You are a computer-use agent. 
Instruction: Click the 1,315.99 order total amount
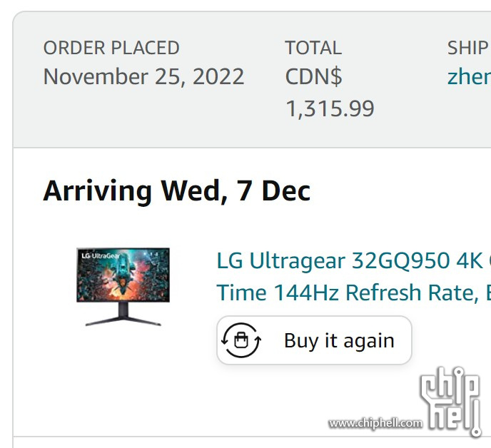coord(330,109)
